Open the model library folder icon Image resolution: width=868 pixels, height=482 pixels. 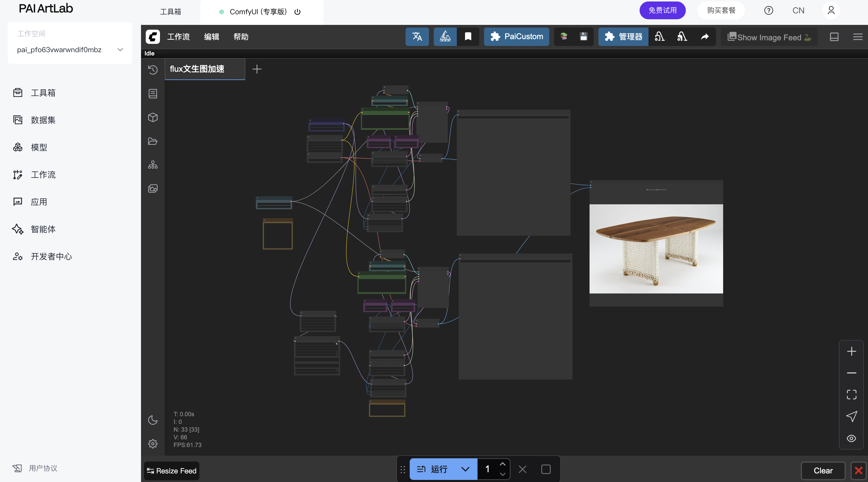pyautogui.click(x=153, y=141)
